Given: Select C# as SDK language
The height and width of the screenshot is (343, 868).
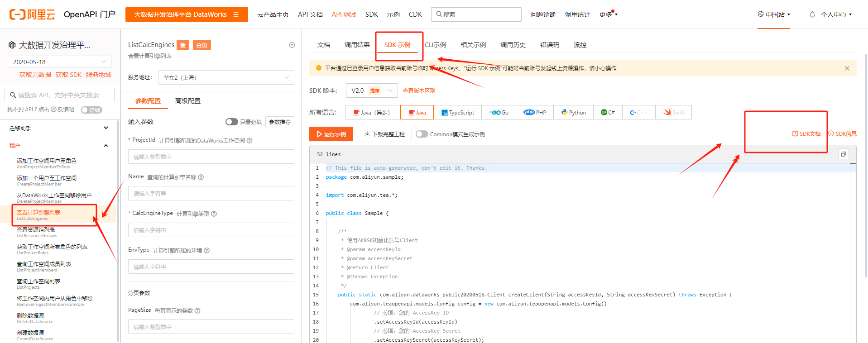Looking at the screenshot, I should click(608, 112).
